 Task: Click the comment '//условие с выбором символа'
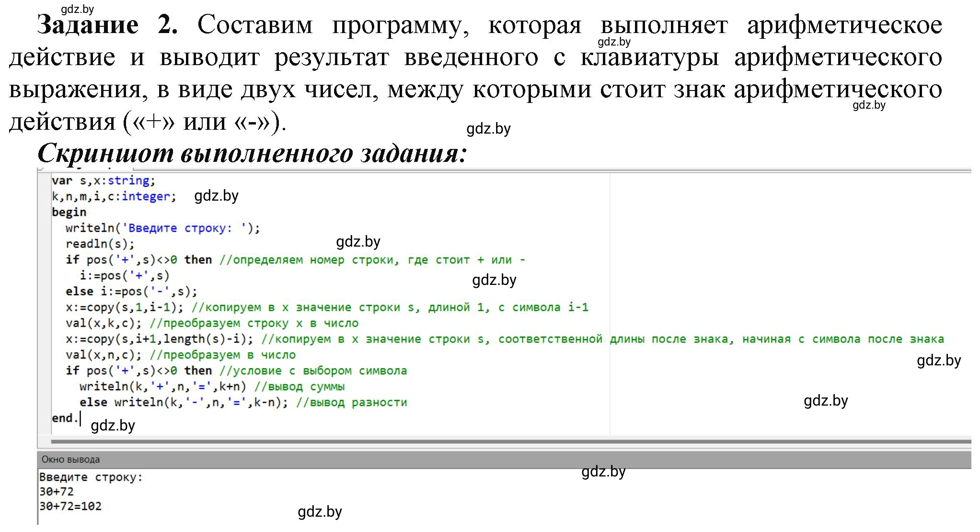pyautogui.click(x=313, y=370)
